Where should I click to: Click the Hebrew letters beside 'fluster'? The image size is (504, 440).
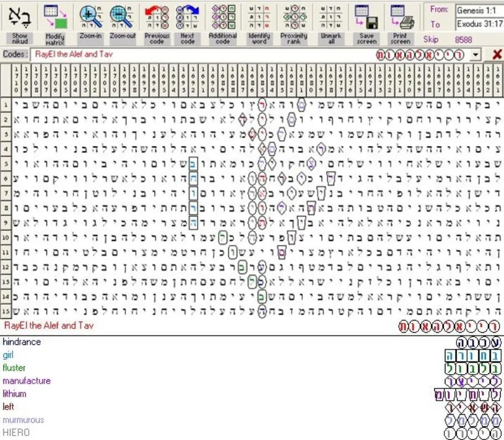[473, 369]
